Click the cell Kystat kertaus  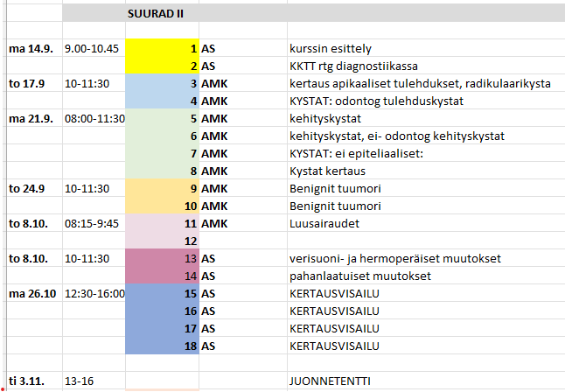tap(426, 171)
